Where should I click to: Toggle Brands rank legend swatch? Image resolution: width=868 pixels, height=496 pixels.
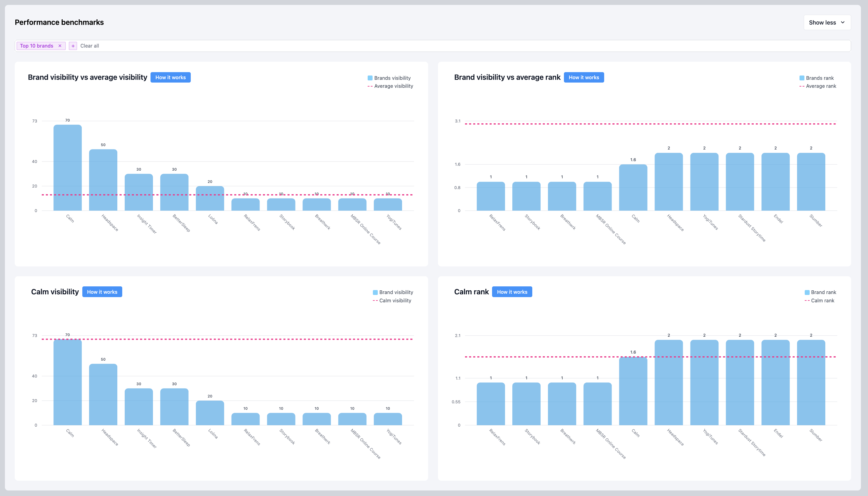tap(802, 78)
